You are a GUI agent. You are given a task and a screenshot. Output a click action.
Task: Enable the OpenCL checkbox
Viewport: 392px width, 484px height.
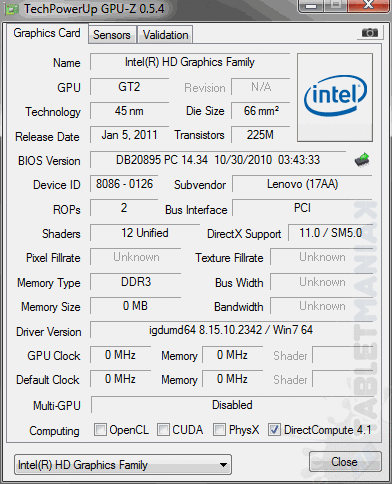coord(100,429)
